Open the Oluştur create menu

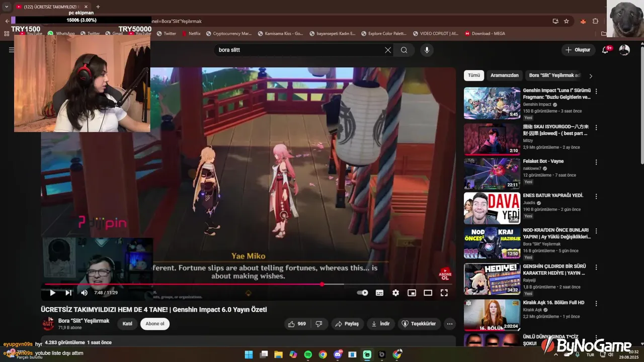pos(578,50)
